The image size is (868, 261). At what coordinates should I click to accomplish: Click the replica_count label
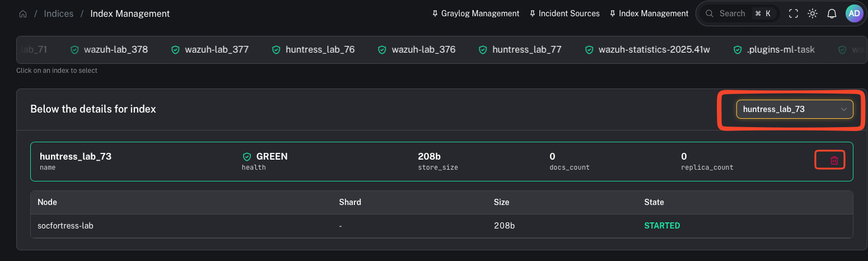coord(707,167)
